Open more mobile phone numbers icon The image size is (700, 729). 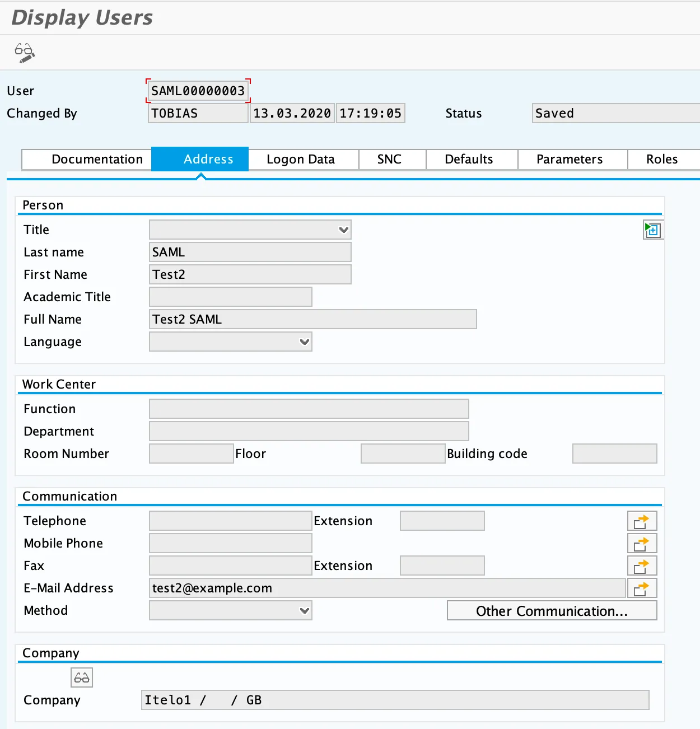tap(641, 544)
